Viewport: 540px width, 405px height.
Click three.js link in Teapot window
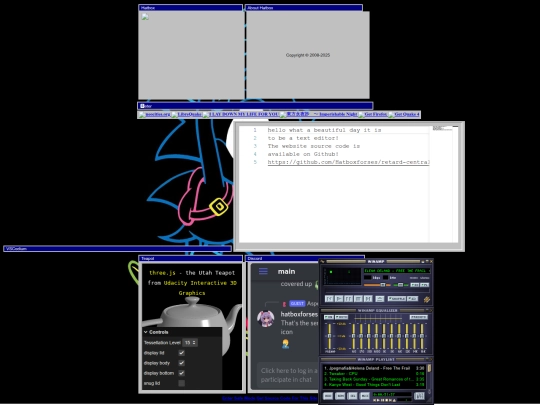[x=162, y=273]
